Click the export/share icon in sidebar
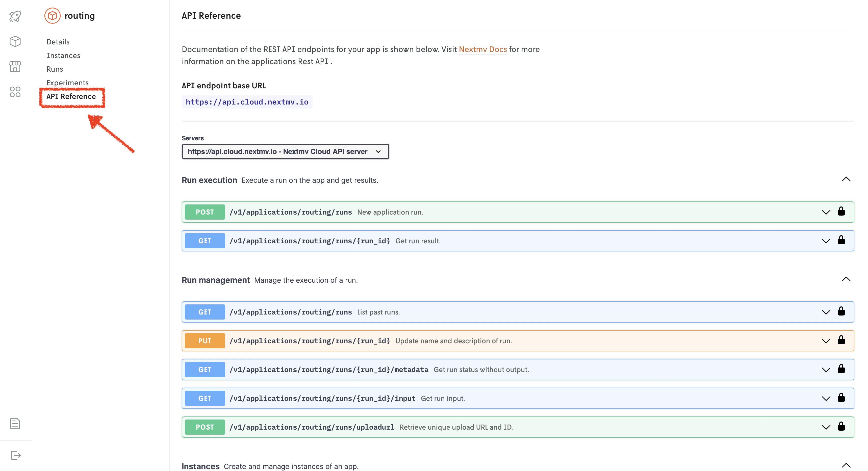Screen dimensions: 868x471 click(x=16, y=455)
